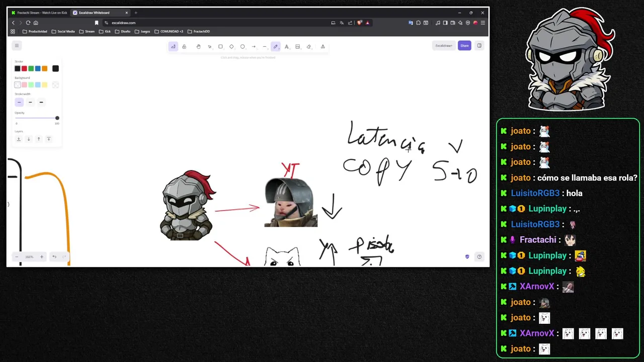Click the purple Share button
Viewport: 644px width, 362px height.
pos(464,46)
